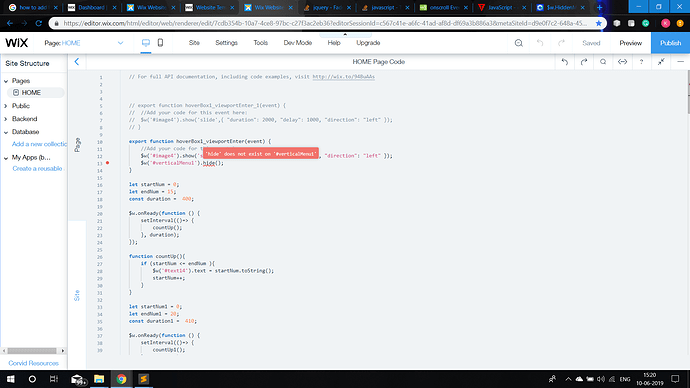The height and width of the screenshot is (388, 690).
Task: Select the Page vertical tab
Action: 77,145
